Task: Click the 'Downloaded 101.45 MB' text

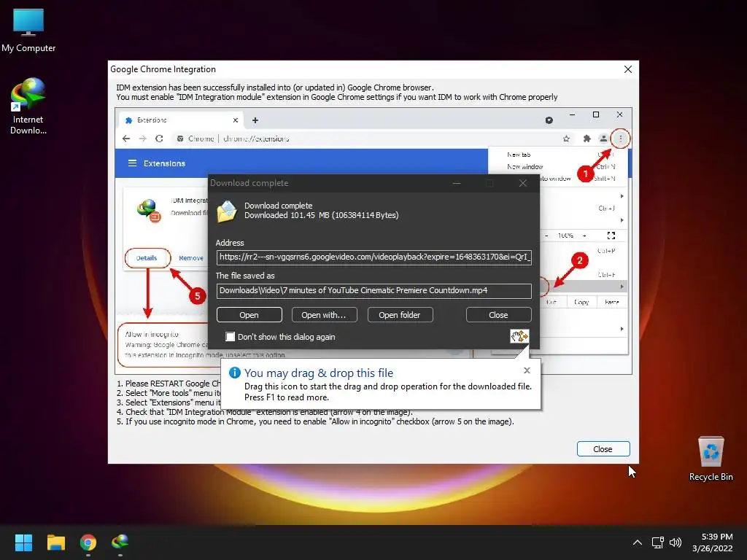Action: [x=322, y=215]
